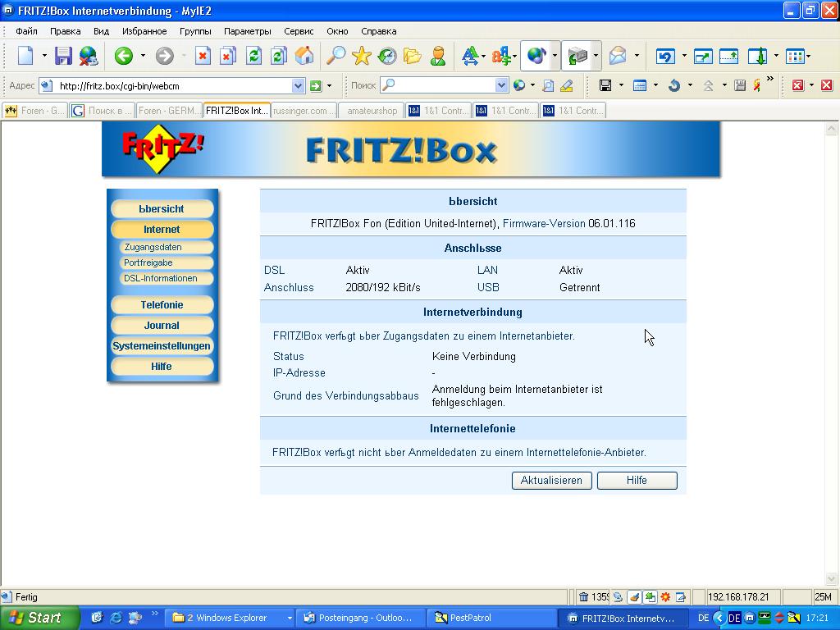The height and width of the screenshot is (630, 840).
Task: Expand the New page dropdown arrow
Action: (44, 55)
